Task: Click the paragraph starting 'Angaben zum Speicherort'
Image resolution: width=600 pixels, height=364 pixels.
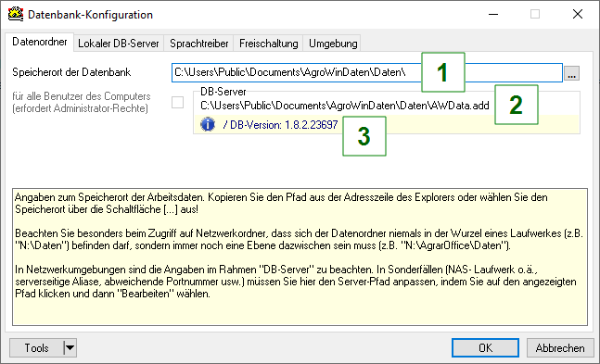Action: point(281,204)
